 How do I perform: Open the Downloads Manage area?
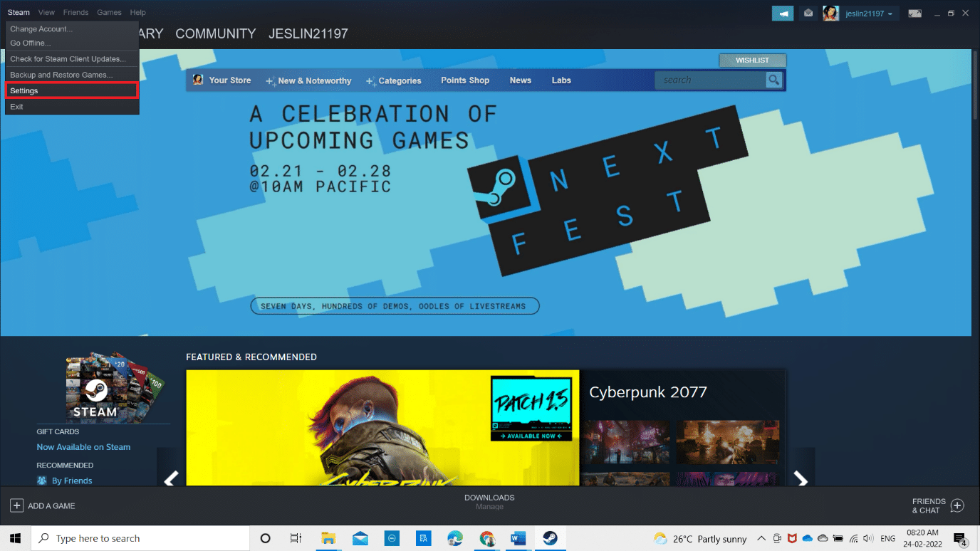pyautogui.click(x=489, y=502)
